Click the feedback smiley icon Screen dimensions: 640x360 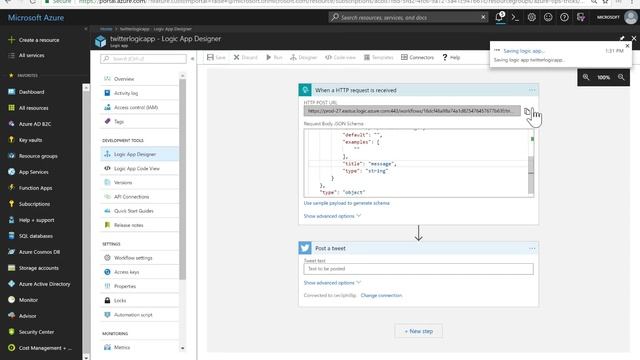click(548, 18)
